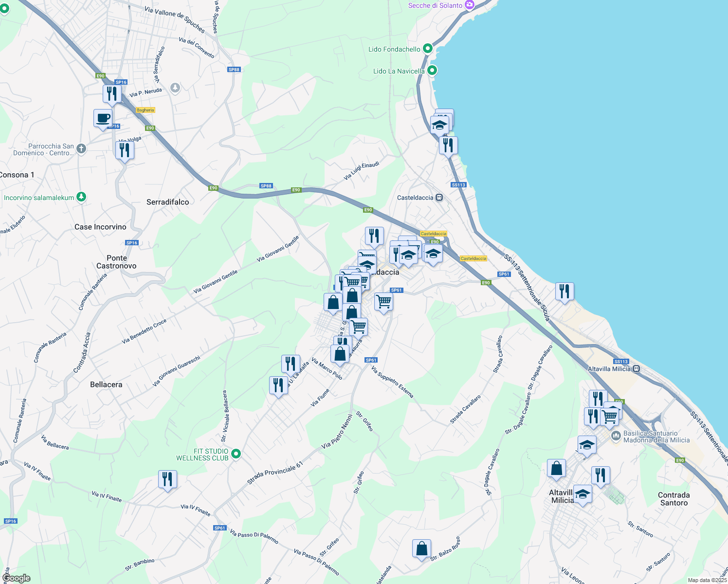Click the Via Luigi Einaudi street label
This screenshot has width=728, height=584.
pos(361,171)
